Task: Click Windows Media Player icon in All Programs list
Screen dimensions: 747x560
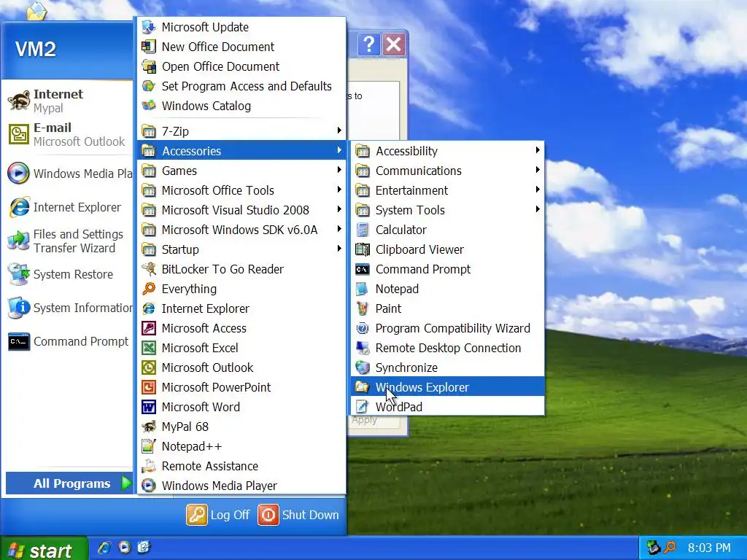Action: tap(149, 486)
